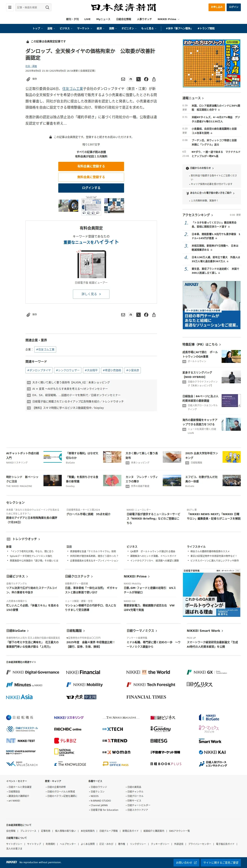
Task: Open 日経会社情報 menu item
Action: [x=123, y=19]
